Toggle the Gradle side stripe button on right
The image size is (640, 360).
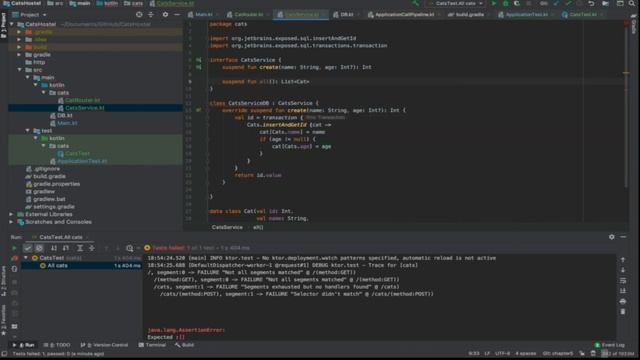click(634, 24)
